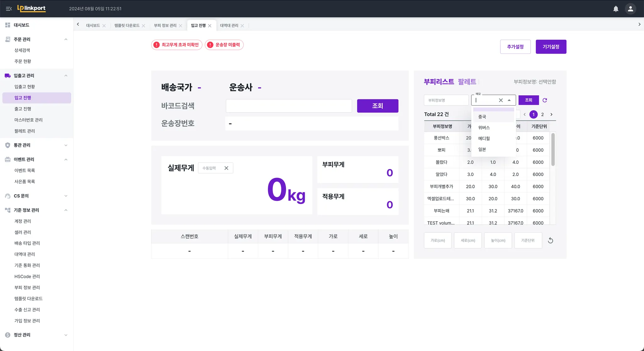Image resolution: width=644 pixels, height=351 pixels.
Task: Click the reset icon beside dimension fields
Action: 550,241
